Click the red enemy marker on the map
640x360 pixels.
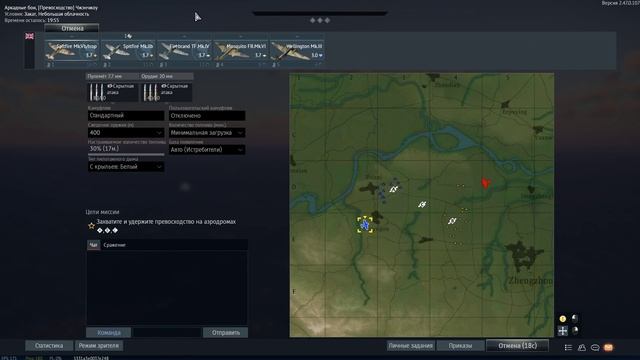click(x=485, y=183)
